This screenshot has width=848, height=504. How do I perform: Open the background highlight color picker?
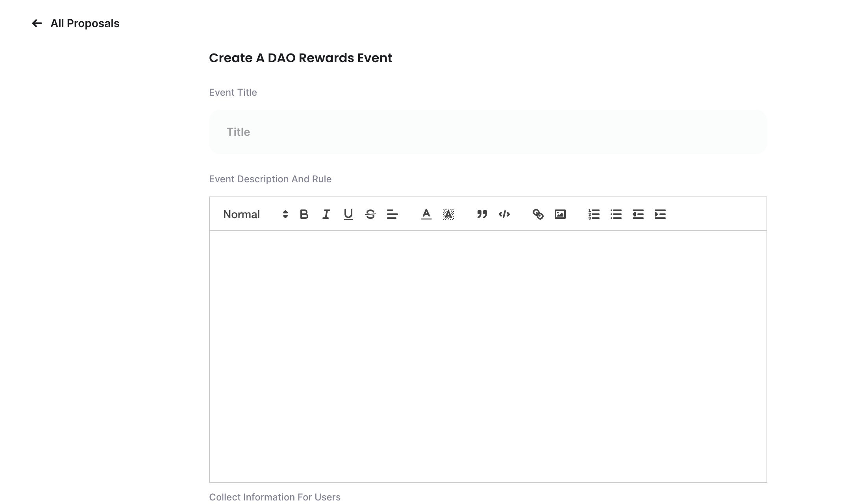click(x=448, y=214)
